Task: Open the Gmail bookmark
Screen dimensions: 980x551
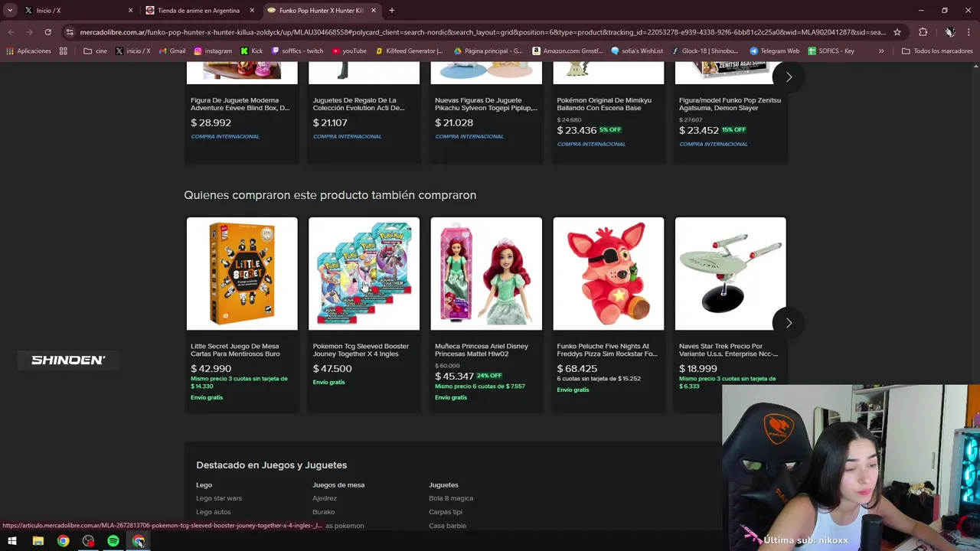Action: tap(172, 51)
